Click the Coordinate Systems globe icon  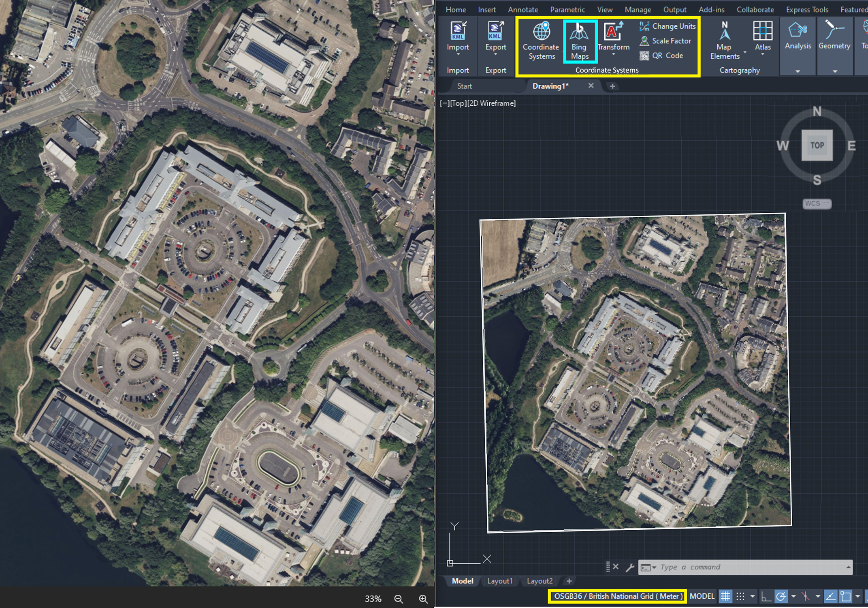pyautogui.click(x=541, y=32)
